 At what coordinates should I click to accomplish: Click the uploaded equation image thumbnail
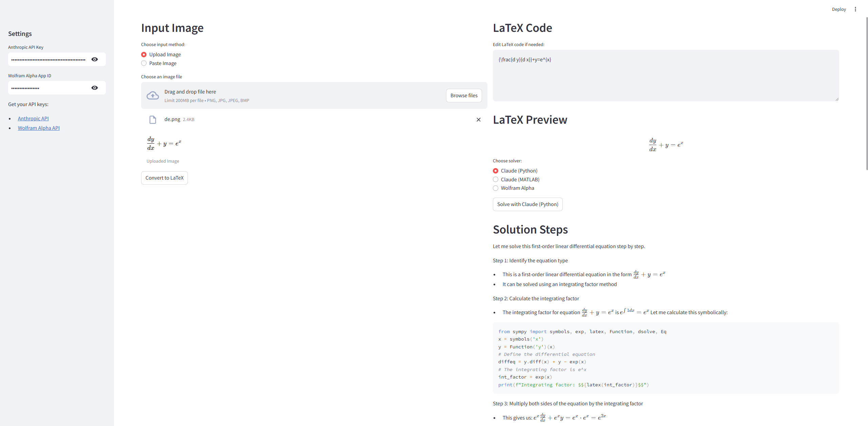[x=164, y=144]
